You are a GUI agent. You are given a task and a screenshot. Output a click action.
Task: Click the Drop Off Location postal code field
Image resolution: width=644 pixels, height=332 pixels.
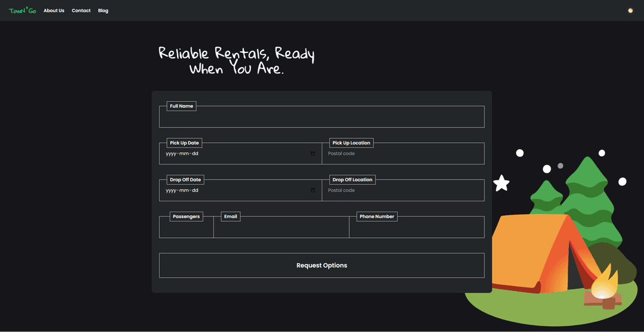coord(402,191)
